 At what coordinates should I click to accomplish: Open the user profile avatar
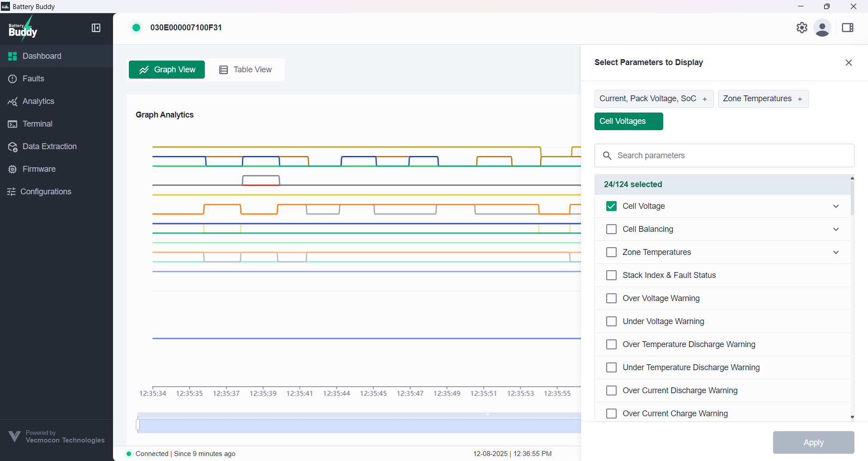point(822,28)
